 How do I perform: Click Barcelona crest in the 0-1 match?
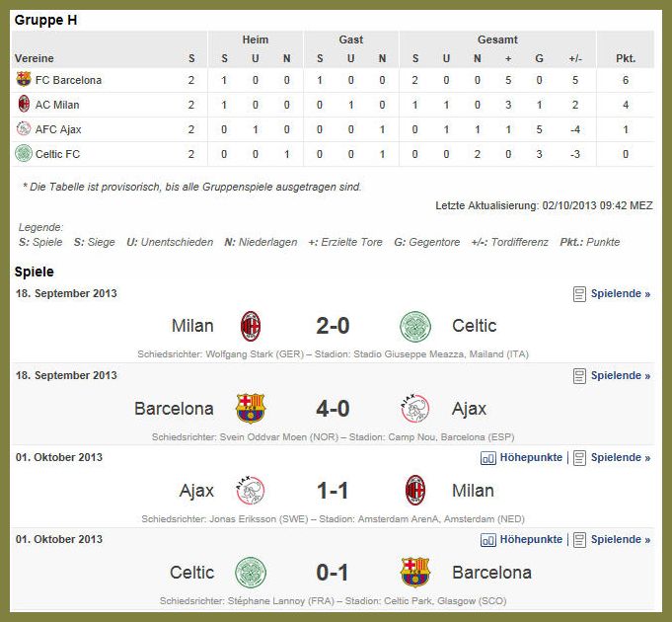[415, 573]
